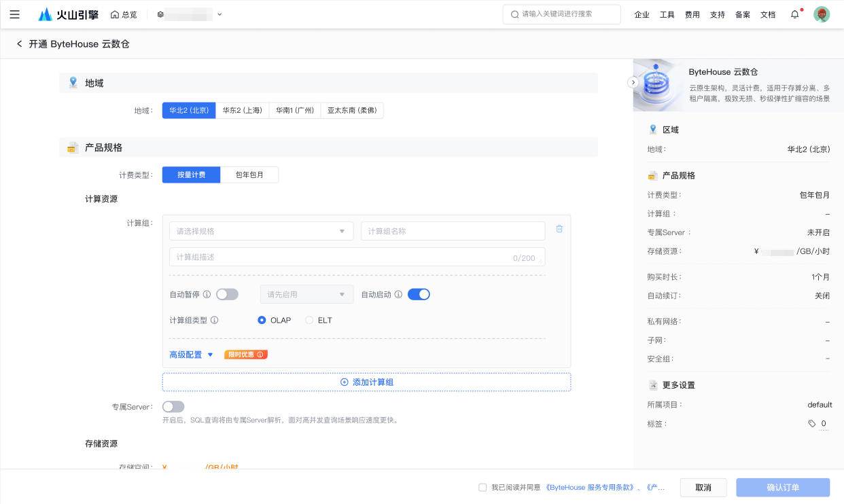Open the account project dropdown chevron

click(219, 14)
